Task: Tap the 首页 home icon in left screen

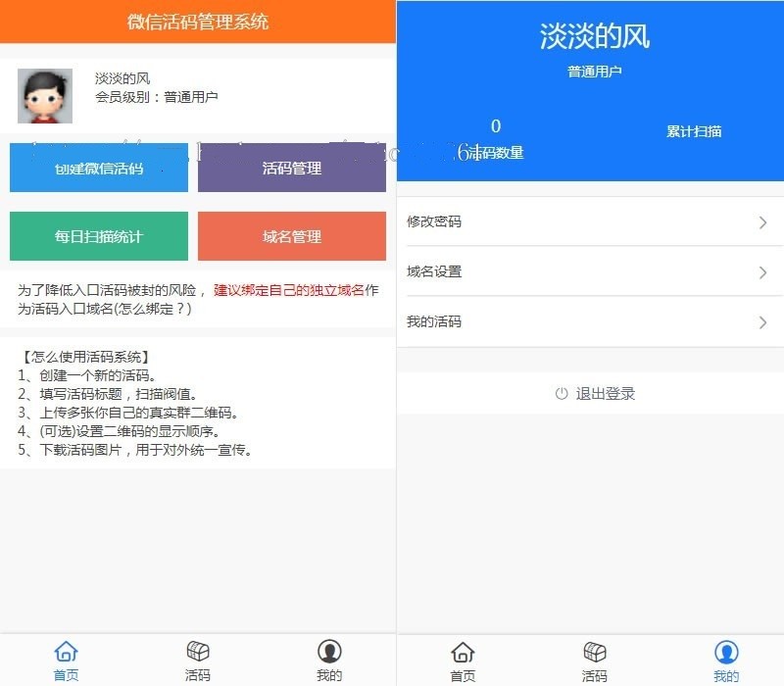Action: coord(66,651)
